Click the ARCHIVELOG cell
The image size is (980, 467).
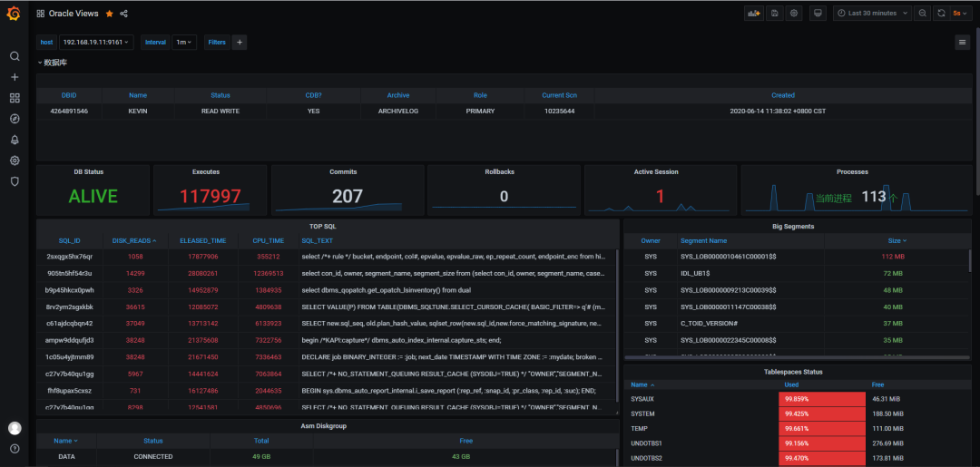[398, 112]
